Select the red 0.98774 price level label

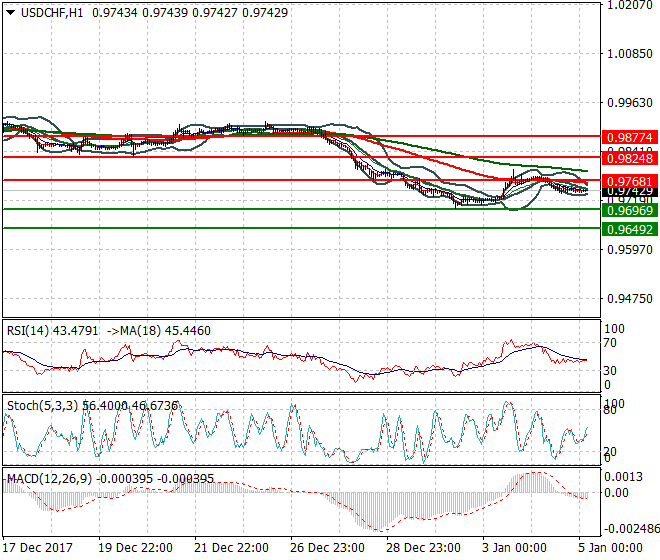(x=630, y=137)
